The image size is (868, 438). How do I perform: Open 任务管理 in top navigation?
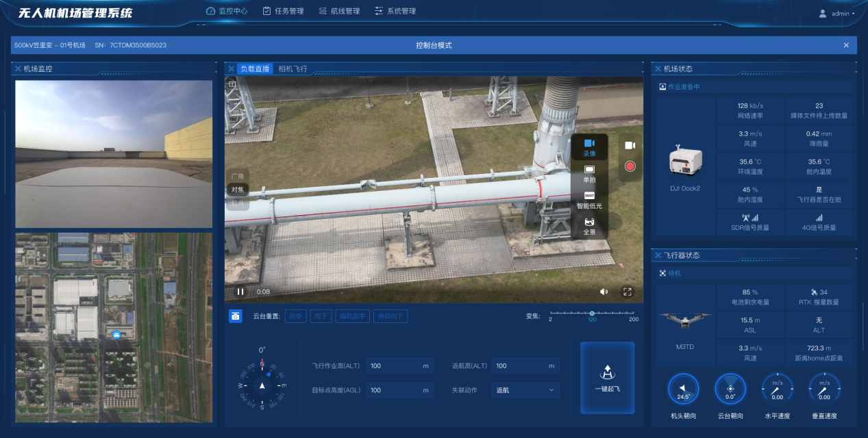click(x=283, y=12)
